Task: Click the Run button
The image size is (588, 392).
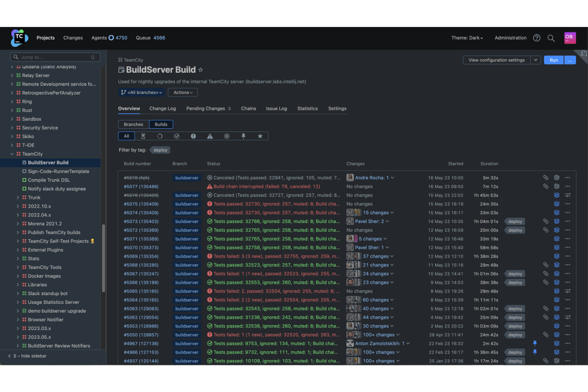Action: tap(553, 60)
